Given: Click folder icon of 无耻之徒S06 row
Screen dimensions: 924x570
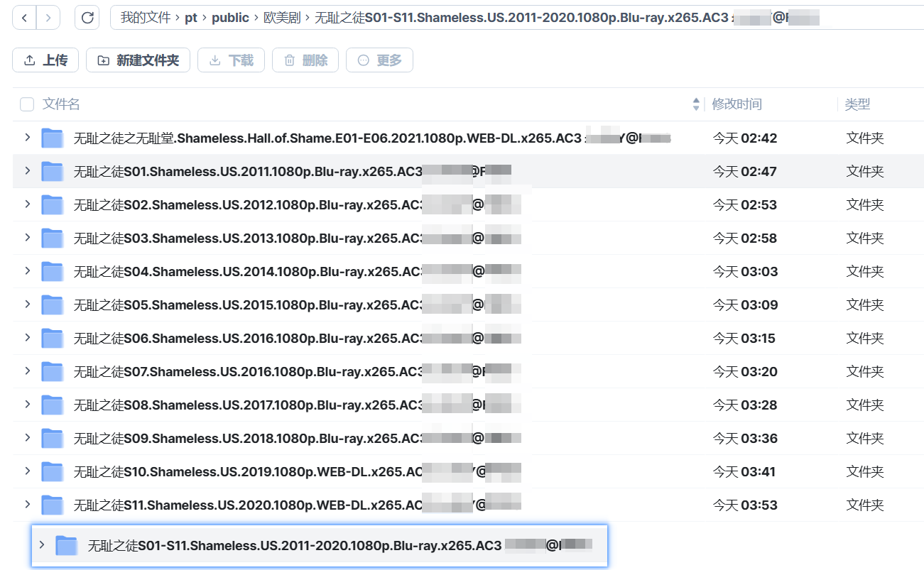Looking at the screenshot, I should (53, 338).
